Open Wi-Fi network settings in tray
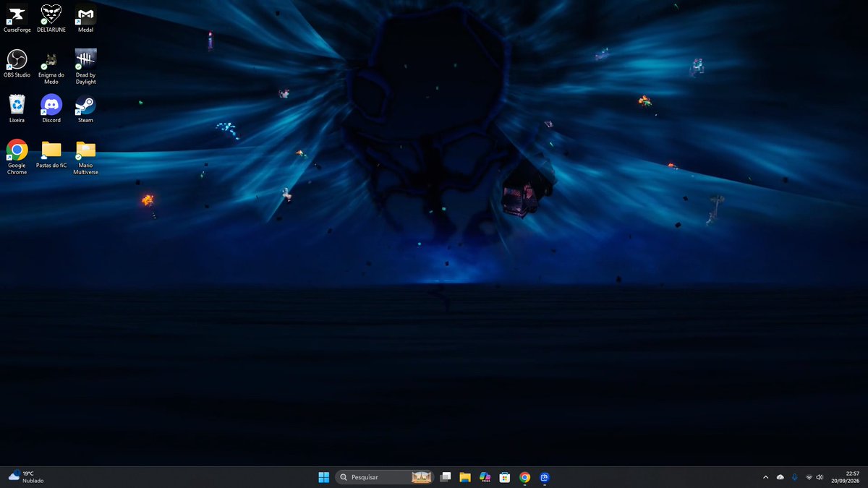Screen dimensions: 868x488 click(x=809, y=477)
